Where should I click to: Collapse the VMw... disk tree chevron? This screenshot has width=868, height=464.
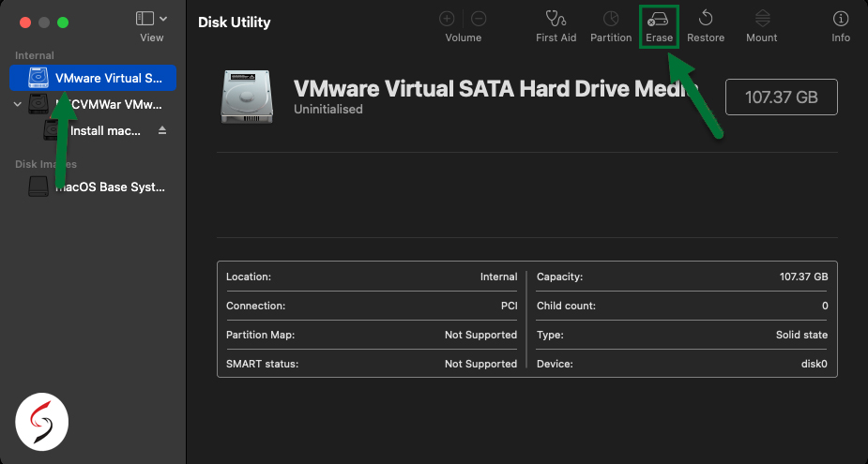pos(18,104)
